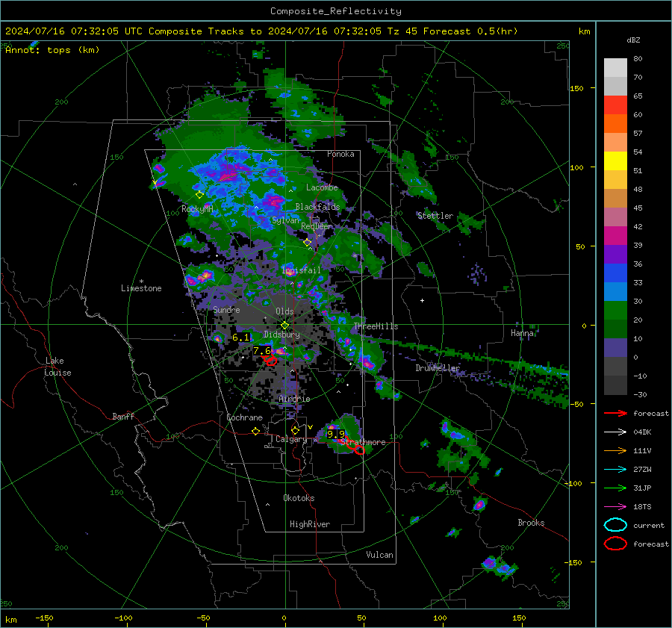The width and height of the screenshot is (672, 628).
Task: Click the asterisk marker above Limestone
Action: [x=141, y=282]
